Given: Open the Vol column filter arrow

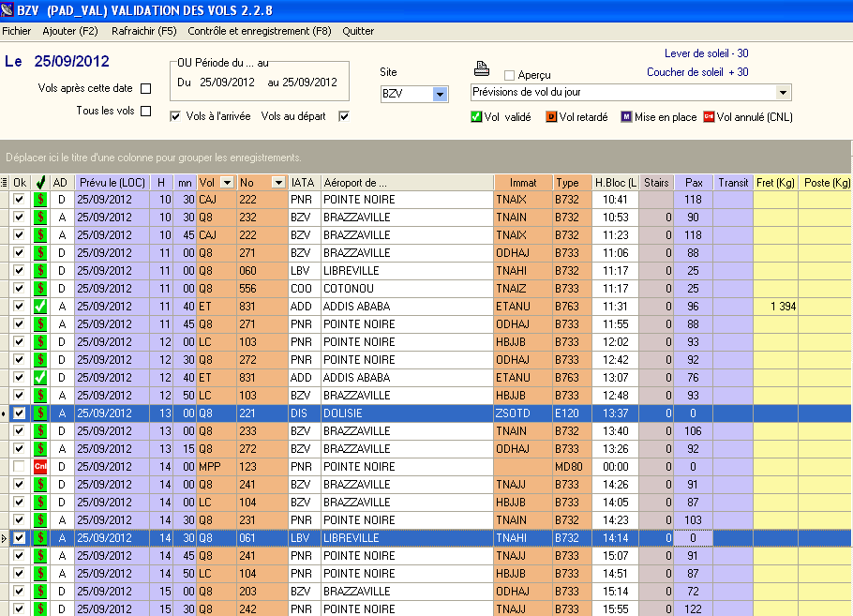Looking at the screenshot, I should pyautogui.click(x=227, y=183).
